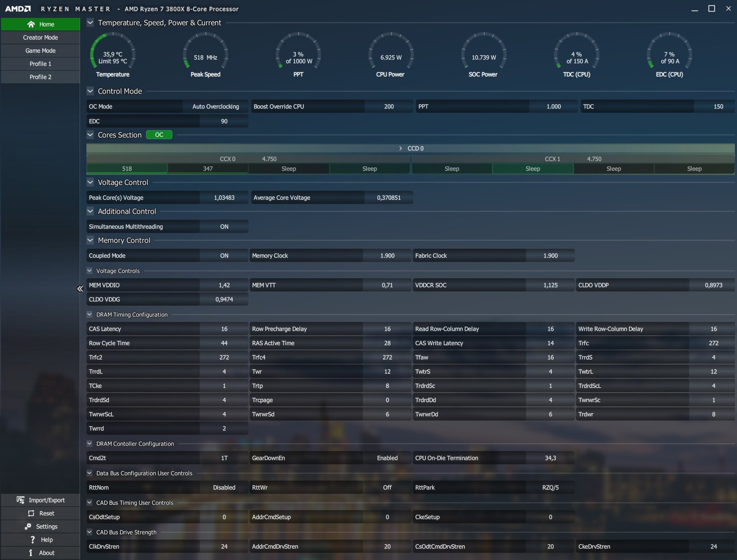
Task: Collapse DRAM Timing Configuration subsection
Action: [89, 315]
